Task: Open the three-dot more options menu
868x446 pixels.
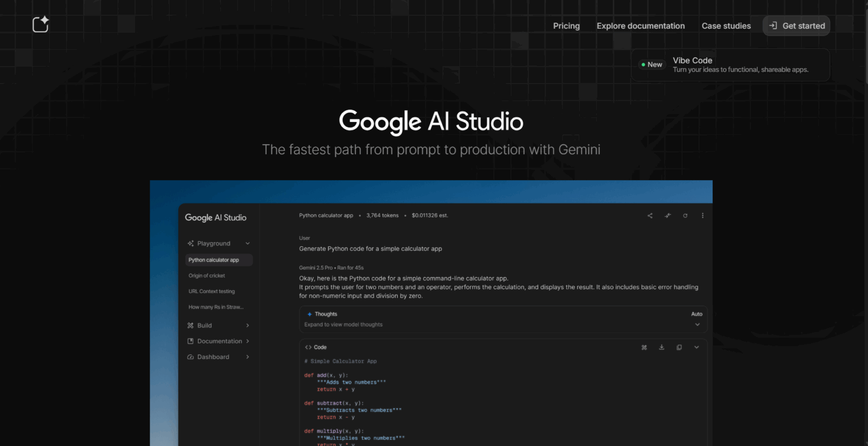Action: click(x=702, y=216)
